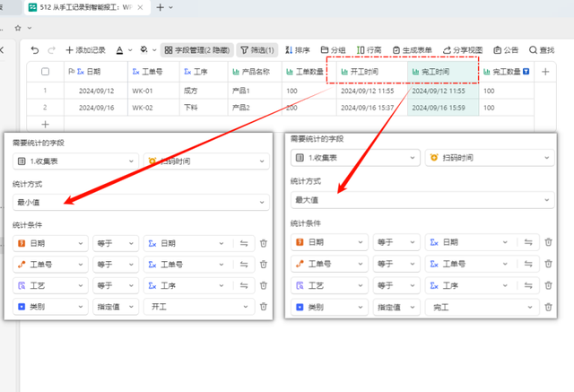Swap the 日期 condition fields in the 最大值 panel
Image resolution: width=574 pixels, height=392 pixels.
click(x=528, y=242)
